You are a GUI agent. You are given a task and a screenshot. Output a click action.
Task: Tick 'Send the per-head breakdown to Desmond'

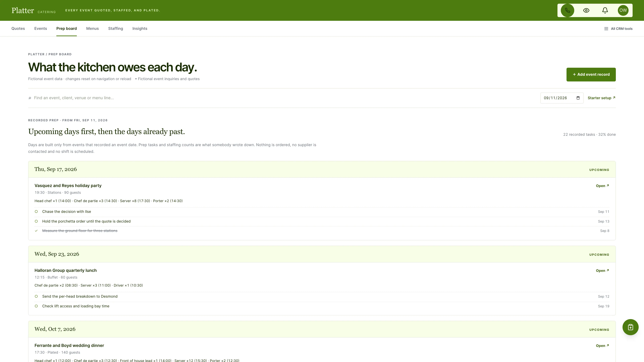pos(36,296)
